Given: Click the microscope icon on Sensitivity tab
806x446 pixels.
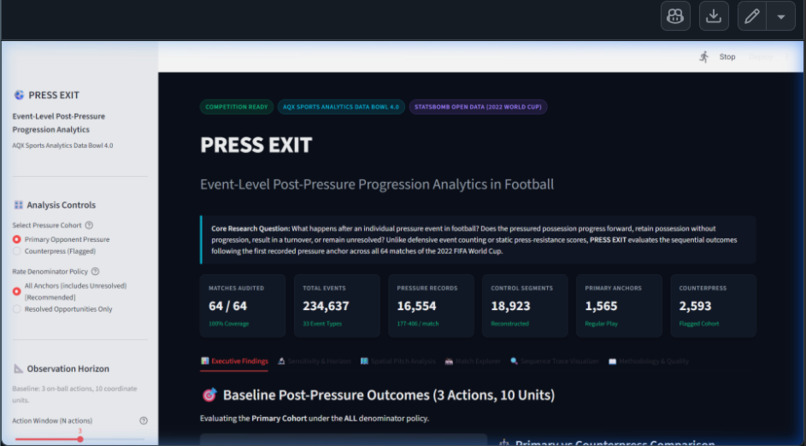Looking at the screenshot, I should [x=282, y=361].
